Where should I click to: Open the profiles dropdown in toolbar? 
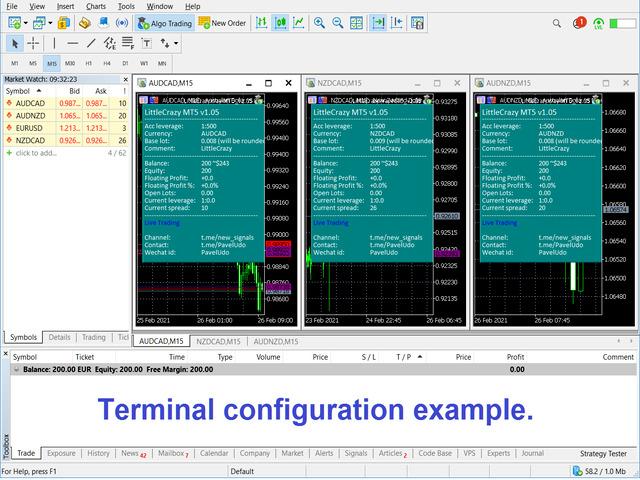pyautogui.click(x=49, y=22)
